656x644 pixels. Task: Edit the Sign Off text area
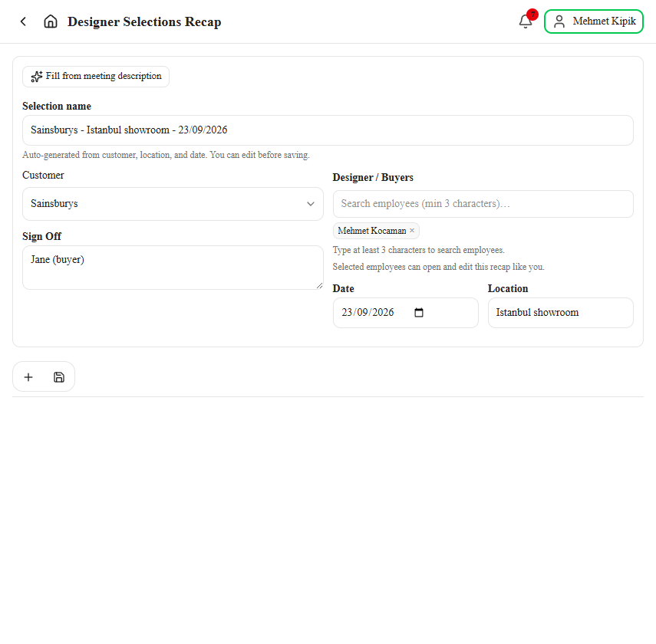[173, 268]
